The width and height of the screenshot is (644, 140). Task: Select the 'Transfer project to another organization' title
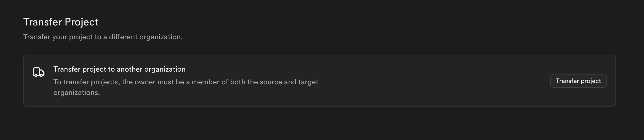coord(119,69)
